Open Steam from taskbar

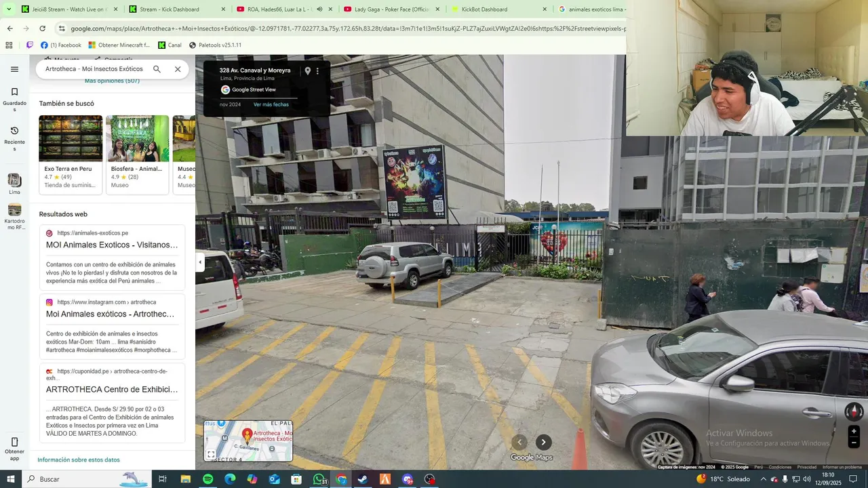coord(363,479)
